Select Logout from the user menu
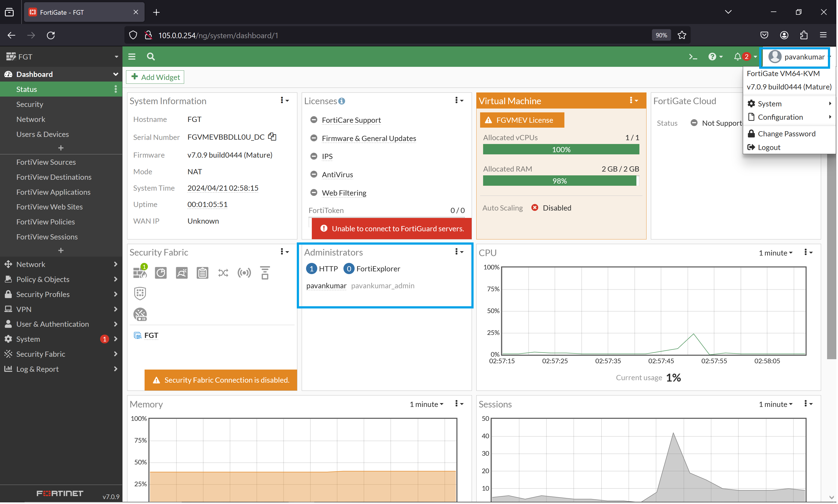Image resolution: width=838 pixels, height=504 pixels. (x=768, y=147)
